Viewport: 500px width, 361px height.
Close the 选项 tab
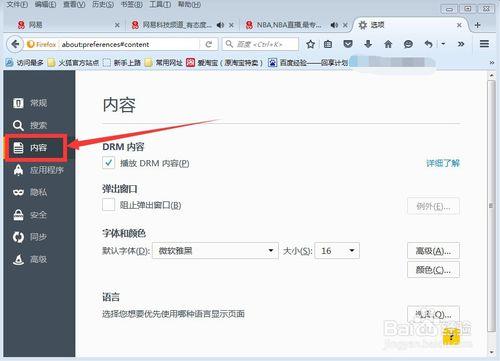click(x=459, y=25)
